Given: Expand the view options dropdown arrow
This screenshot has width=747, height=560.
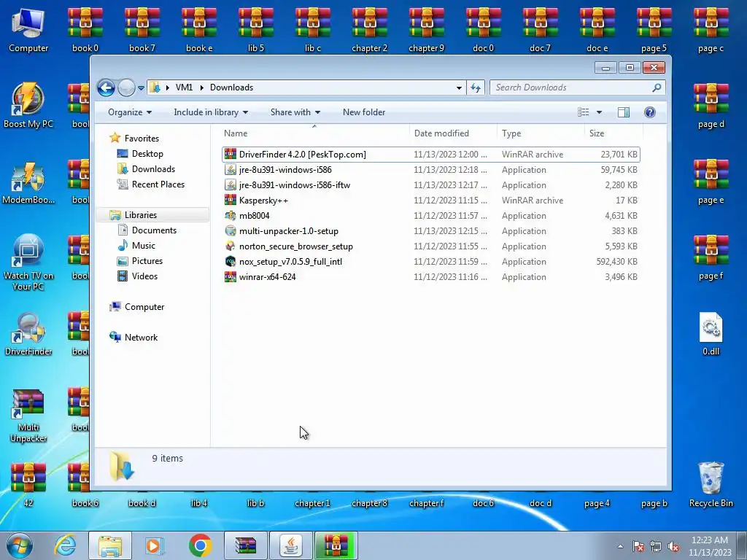Looking at the screenshot, I should click(600, 112).
